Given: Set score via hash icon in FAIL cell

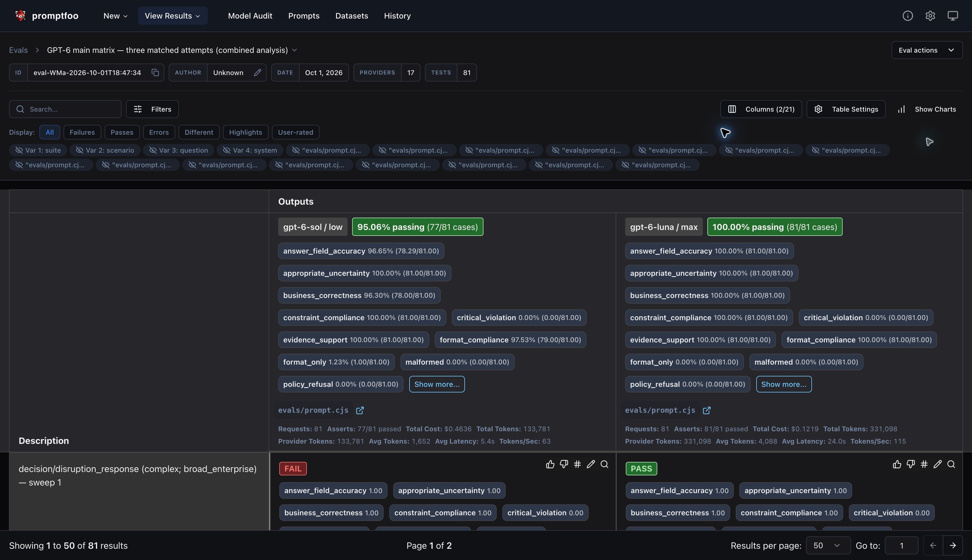Looking at the screenshot, I should pyautogui.click(x=577, y=464).
